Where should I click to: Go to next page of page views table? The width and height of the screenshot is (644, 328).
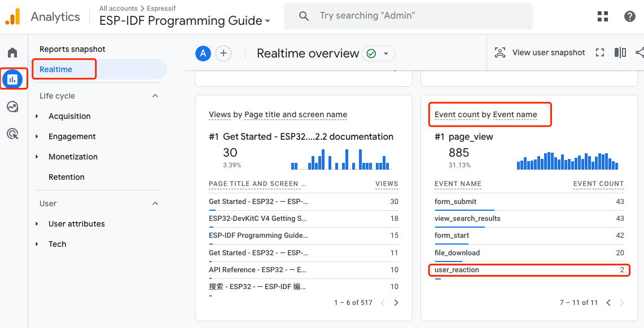(396, 303)
